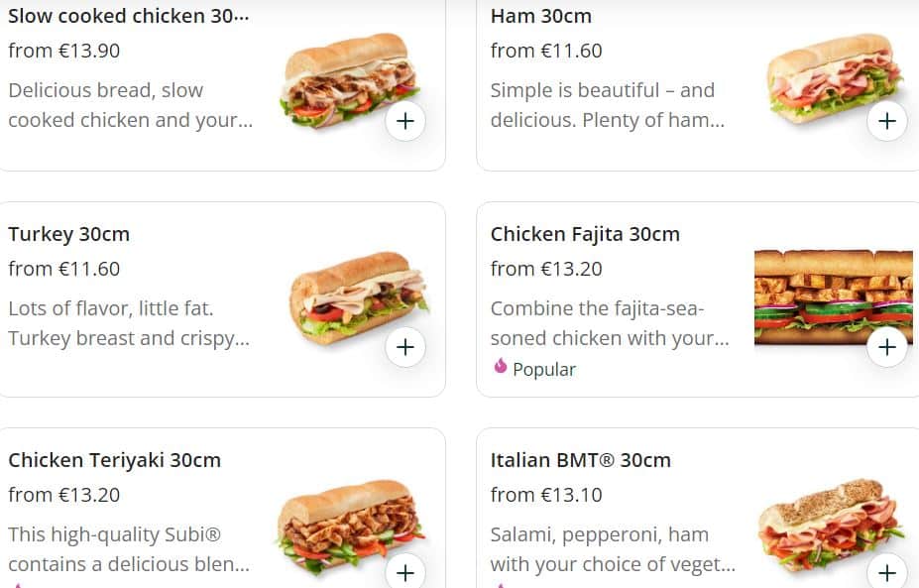Open Chicken Teriyaki 30cm item name

click(x=114, y=461)
